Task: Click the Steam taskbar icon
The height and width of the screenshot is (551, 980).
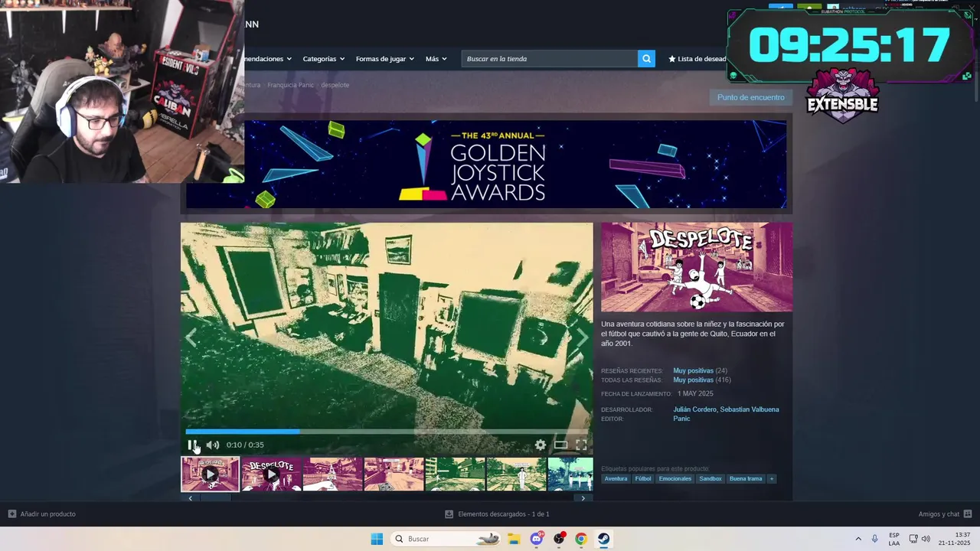Action: pos(603,539)
